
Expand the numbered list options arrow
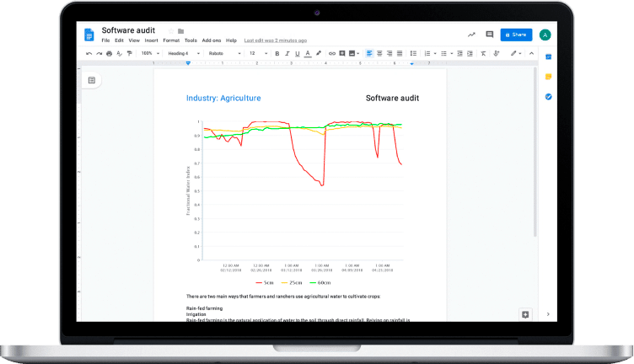tap(435, 53)
